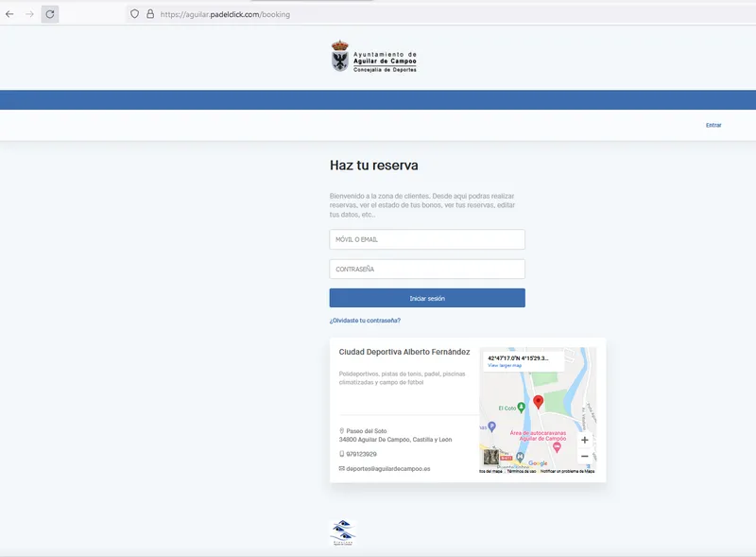Click the red location pin on the map
Screen dimensions: 756x557
(x=538, y=402)
